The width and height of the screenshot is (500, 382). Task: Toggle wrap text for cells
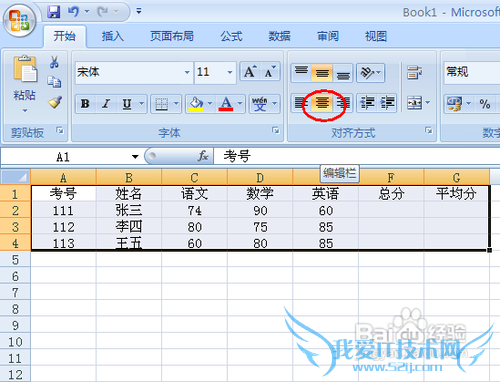[414, 72]
